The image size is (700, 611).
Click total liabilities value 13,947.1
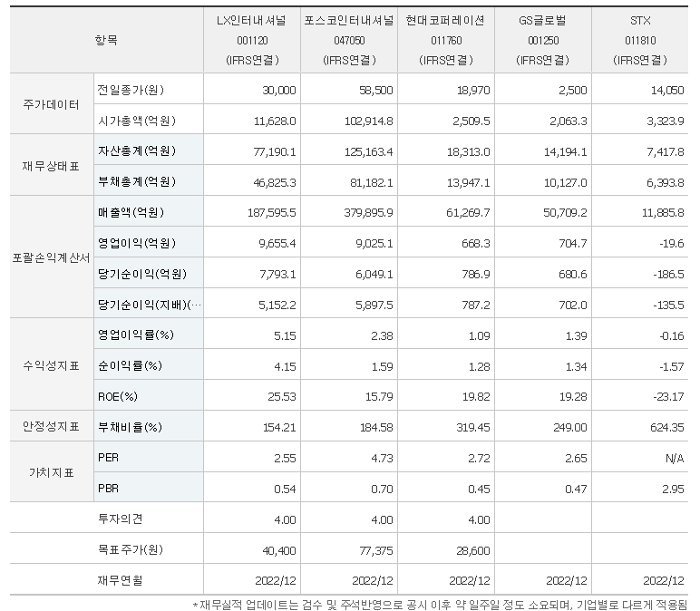[x=469, y=183]
